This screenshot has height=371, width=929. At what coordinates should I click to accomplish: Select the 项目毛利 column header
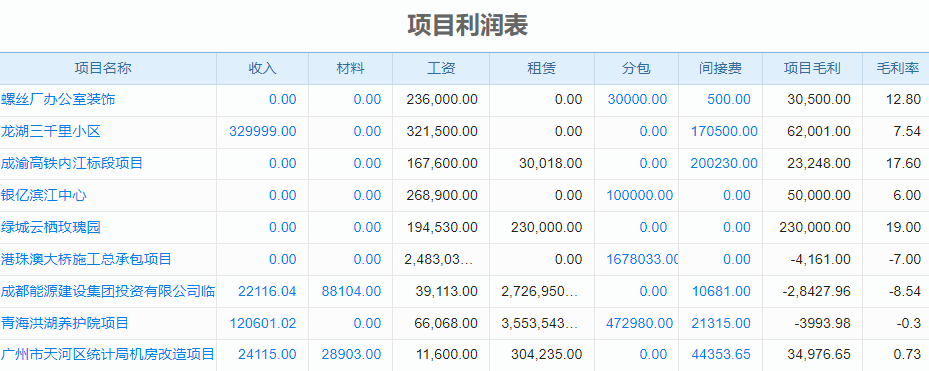(x=812, y=69)
